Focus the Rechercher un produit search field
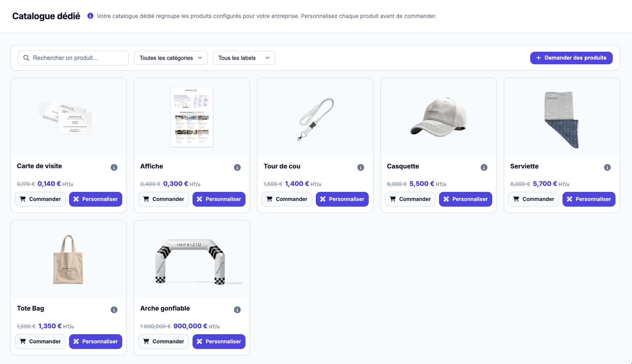This screenshot has height=364, width=632. point(73,58)
